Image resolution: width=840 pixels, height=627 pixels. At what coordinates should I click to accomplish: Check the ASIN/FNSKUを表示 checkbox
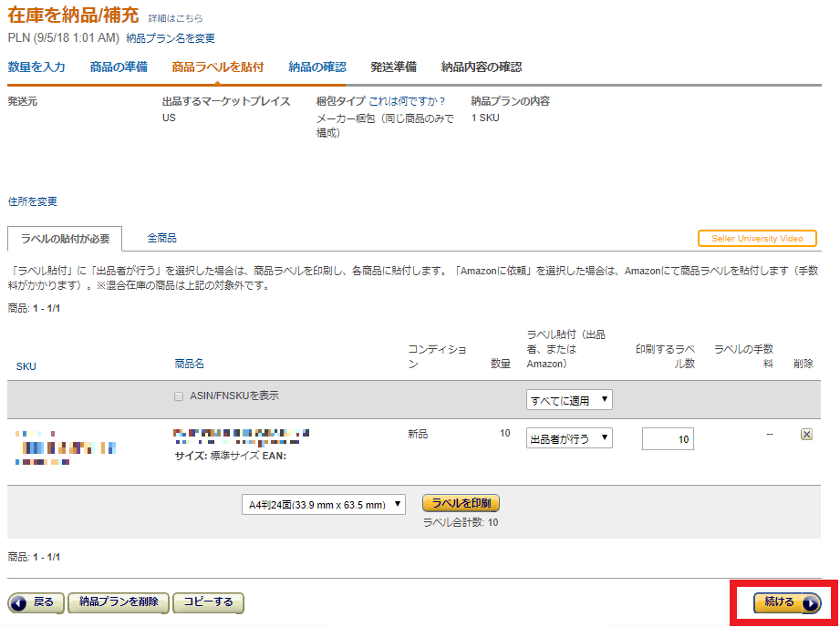179,396
